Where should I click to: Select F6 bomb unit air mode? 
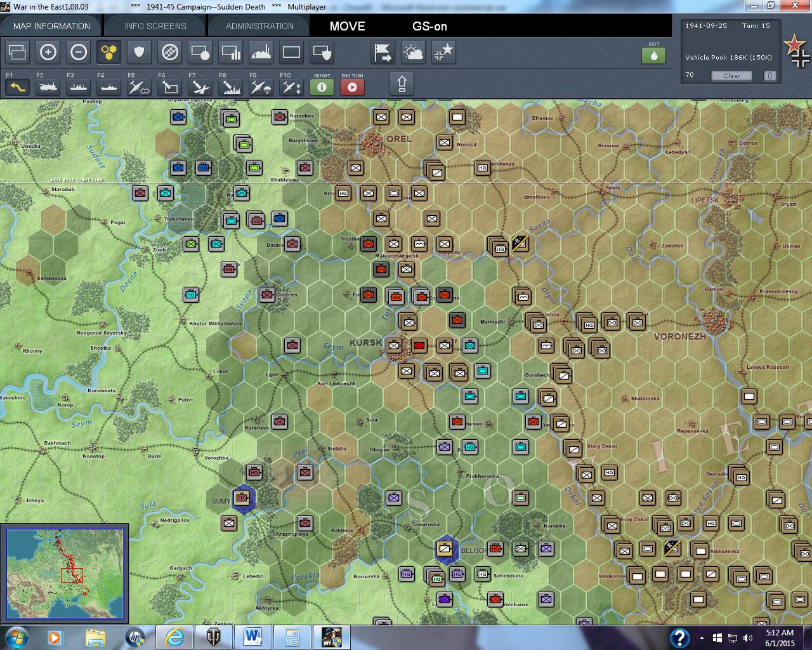[170, 87]
